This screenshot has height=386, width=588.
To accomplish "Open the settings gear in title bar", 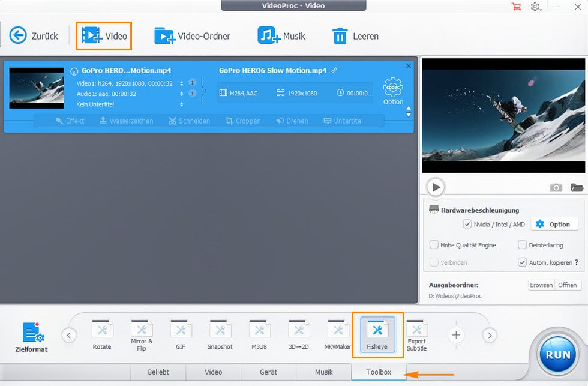I will pyautogui.click(x=535, y=7).
